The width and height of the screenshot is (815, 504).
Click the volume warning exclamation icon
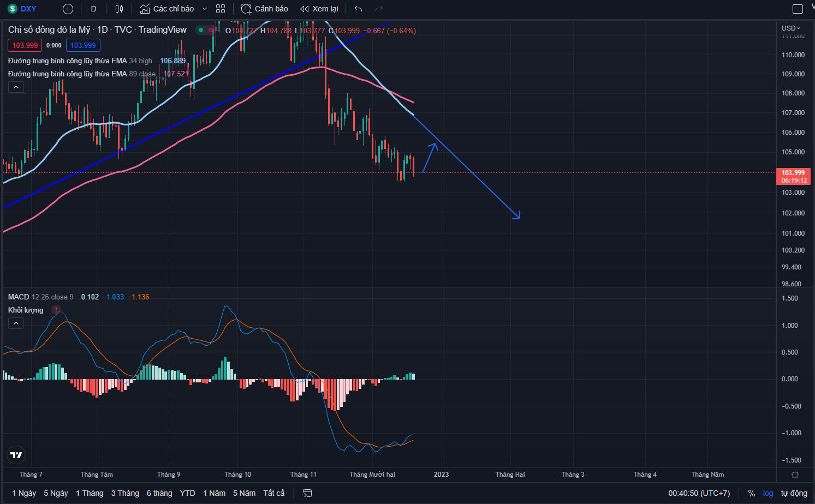click(56, 310)
